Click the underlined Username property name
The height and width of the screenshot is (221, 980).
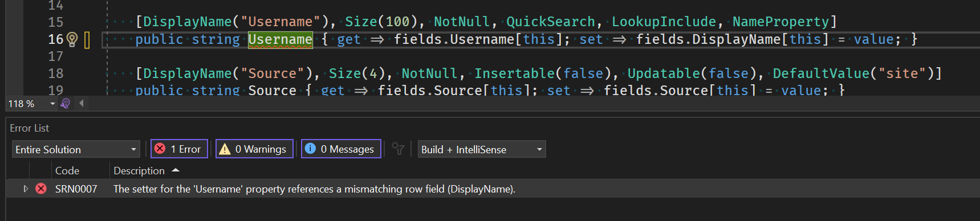pyautogui.click(x=280, y=39)
